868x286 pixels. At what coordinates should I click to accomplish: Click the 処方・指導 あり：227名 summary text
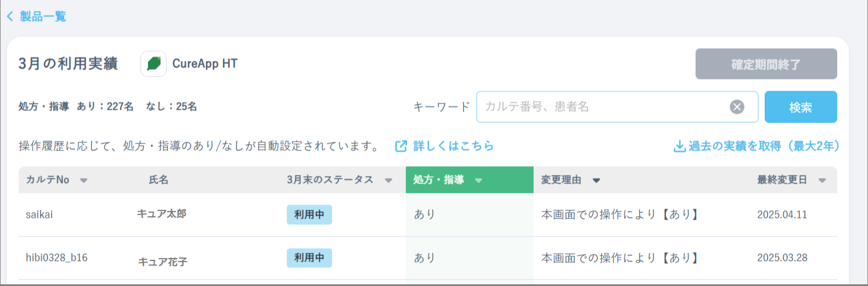[76, 107]
